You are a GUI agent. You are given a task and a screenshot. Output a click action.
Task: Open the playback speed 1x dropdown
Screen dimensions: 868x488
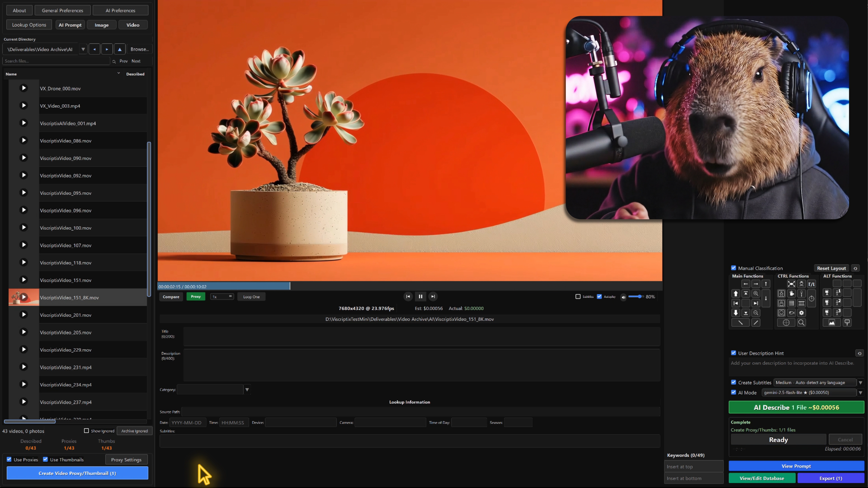point(222,297)
